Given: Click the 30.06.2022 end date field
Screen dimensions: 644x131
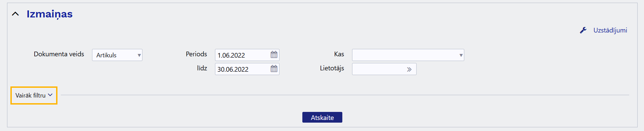Looking at the screenshot, I should click(243, 69).
